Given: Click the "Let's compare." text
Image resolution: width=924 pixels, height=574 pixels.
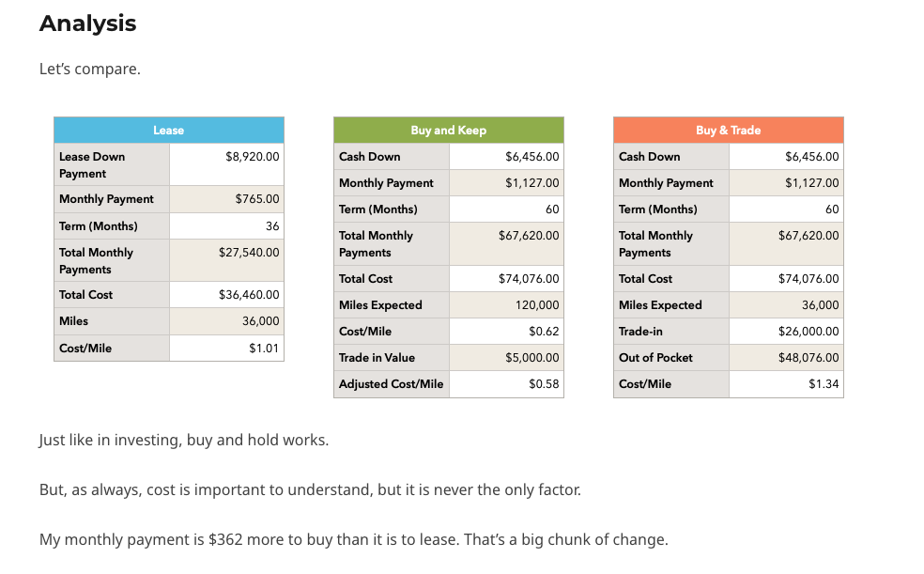Looking at the screenshot, I should click(90, 69).
